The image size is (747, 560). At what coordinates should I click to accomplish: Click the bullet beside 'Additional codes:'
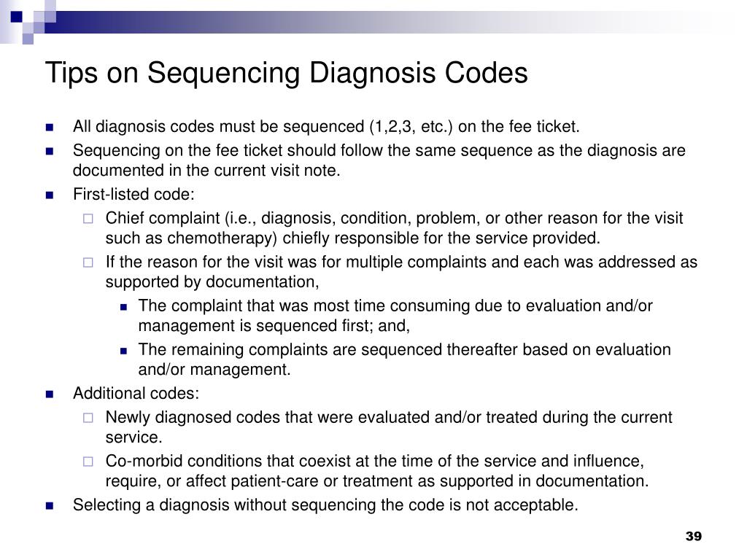[x=50, y=394]
